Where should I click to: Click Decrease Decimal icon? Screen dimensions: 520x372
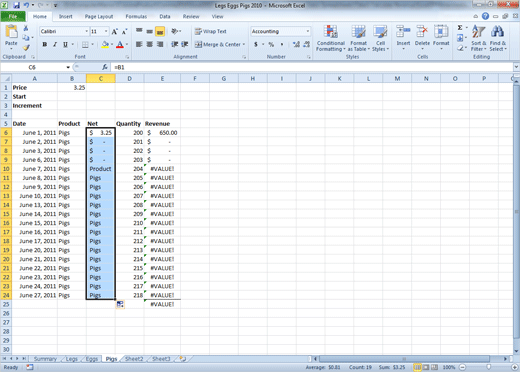[306, 44]
